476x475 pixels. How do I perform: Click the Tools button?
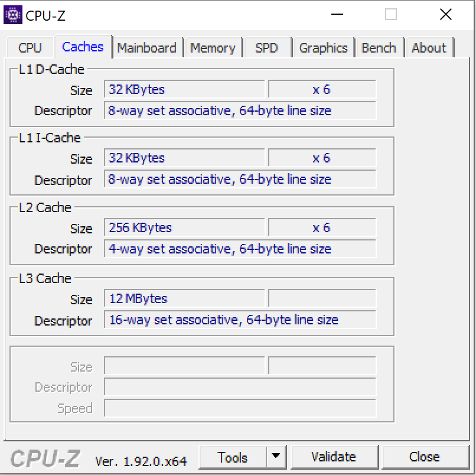coord(233,457)
